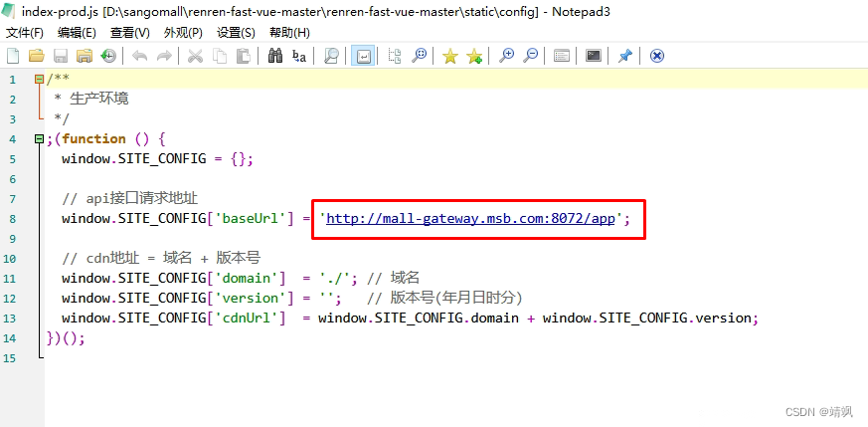Image resolution: width=868 pixels, height=427 pixels.
Task: Click the comment api接口请求地址
Action: coord(130,198)
